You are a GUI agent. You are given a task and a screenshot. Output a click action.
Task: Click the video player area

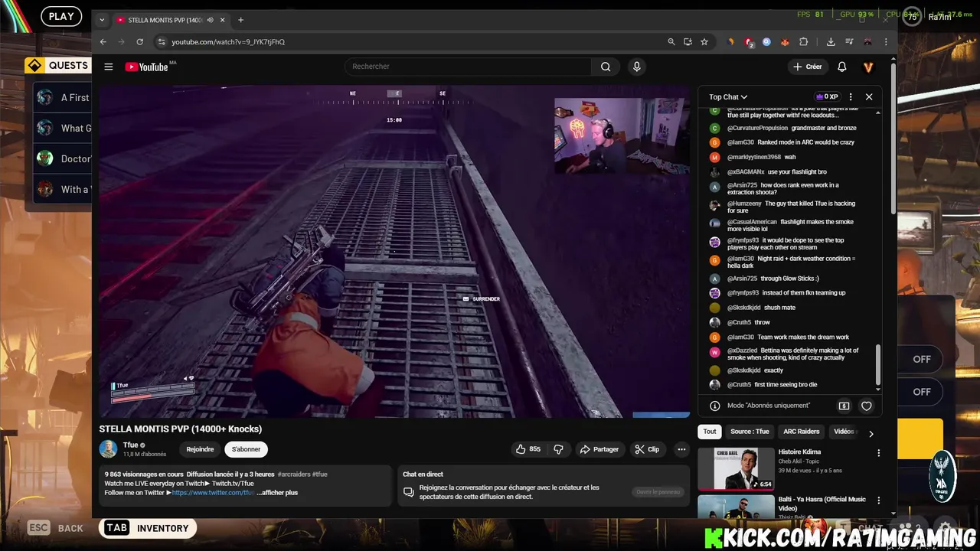394,251
